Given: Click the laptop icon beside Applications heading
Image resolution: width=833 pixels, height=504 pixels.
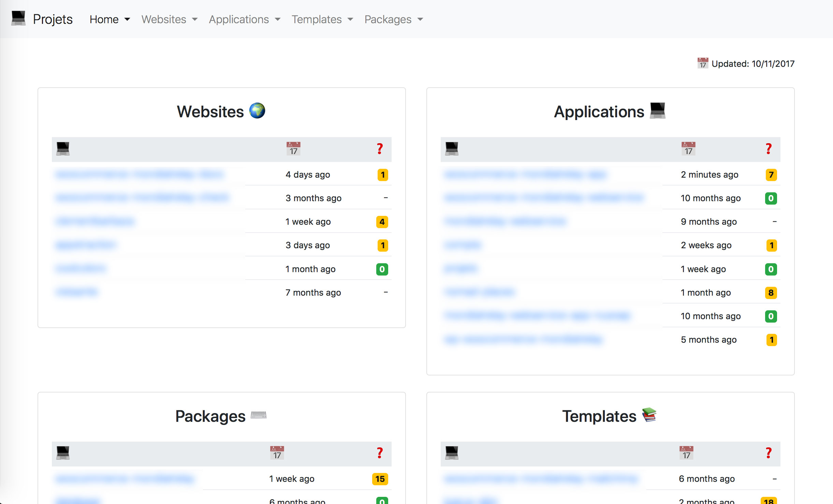Looking at the screenshot, I should 657,111.
